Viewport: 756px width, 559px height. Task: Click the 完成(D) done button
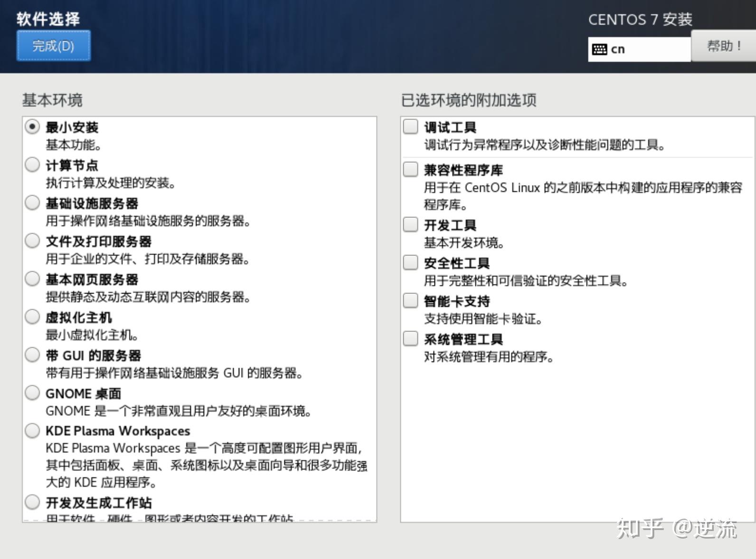click(x=53, y=46)
